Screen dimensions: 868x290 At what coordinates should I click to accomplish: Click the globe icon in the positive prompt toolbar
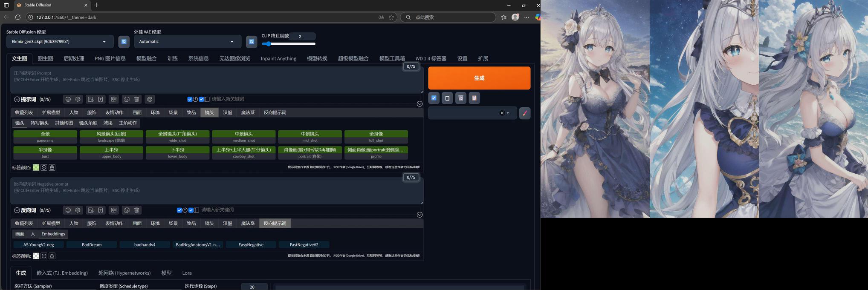tap(68, 99)
